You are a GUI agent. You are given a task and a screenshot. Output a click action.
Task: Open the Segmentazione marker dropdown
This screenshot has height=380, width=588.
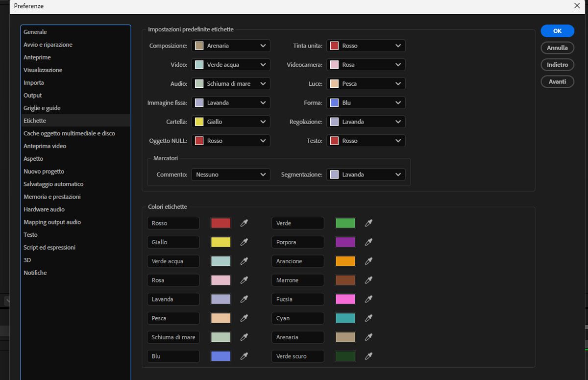coord(366,175)
